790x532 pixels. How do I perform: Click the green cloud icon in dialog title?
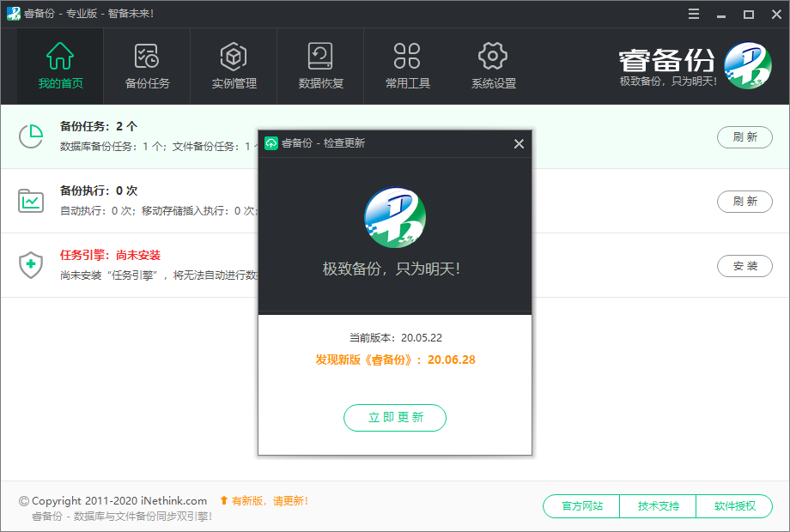271,143
